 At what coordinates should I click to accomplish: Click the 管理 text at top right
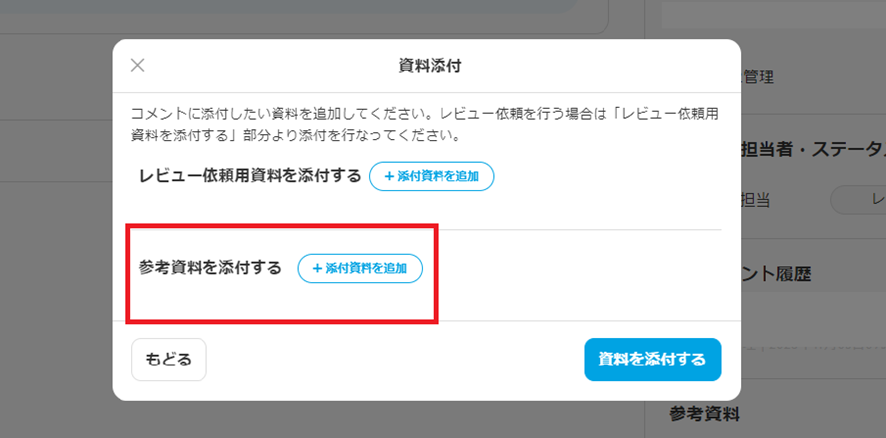point(756,76)
